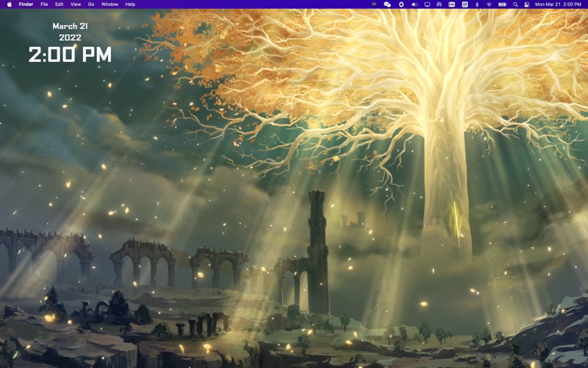This screenshot has height=368, width=588.
Task: Open Control Center from menu bar
Action: (x=527, y=4)
